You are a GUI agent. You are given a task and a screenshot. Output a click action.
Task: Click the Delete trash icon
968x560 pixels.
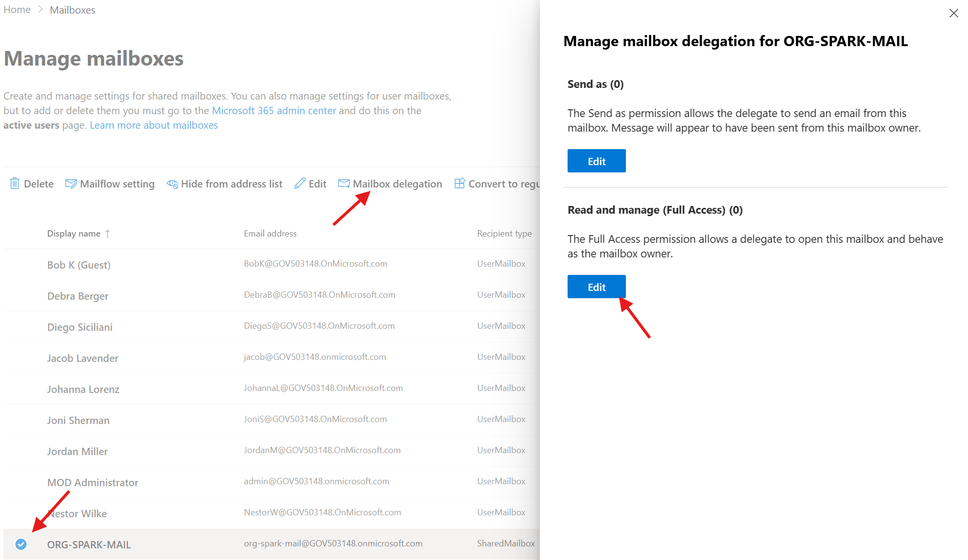click(x=15, y=184)
